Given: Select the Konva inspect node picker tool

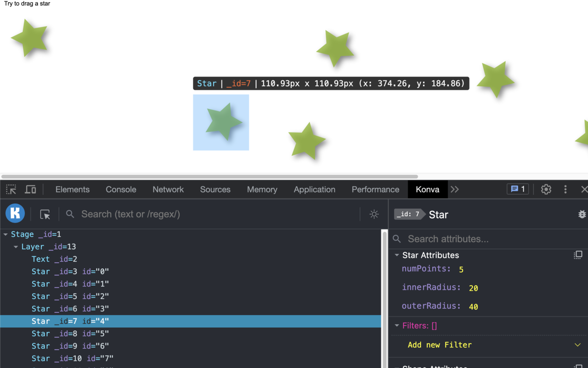Looking at the screenshot, I should (x=45, y=214).
